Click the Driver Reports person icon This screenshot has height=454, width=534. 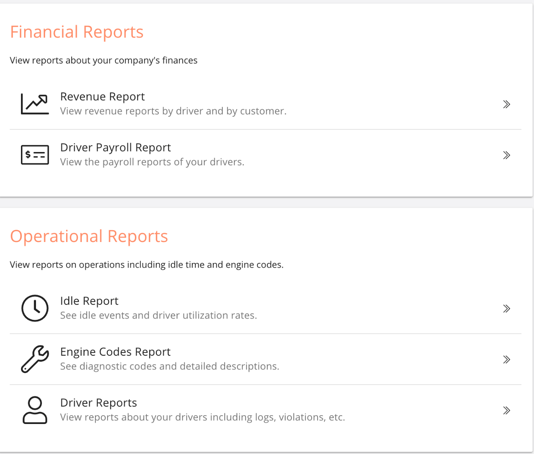click(35, 410)
